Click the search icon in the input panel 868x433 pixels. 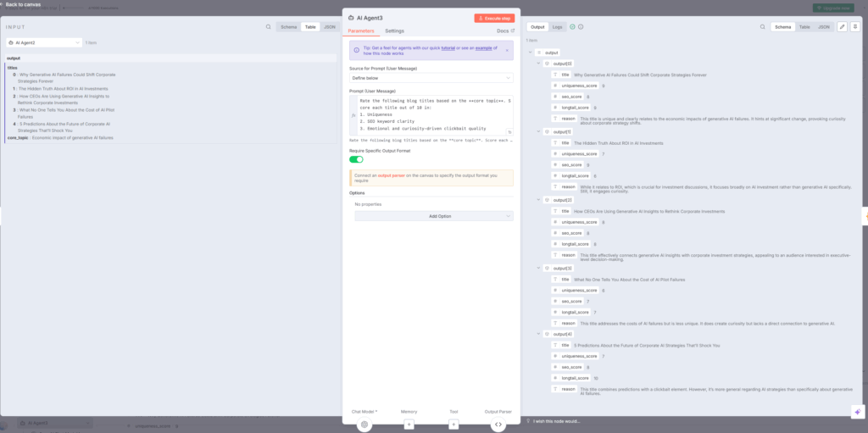pos(269,27)
